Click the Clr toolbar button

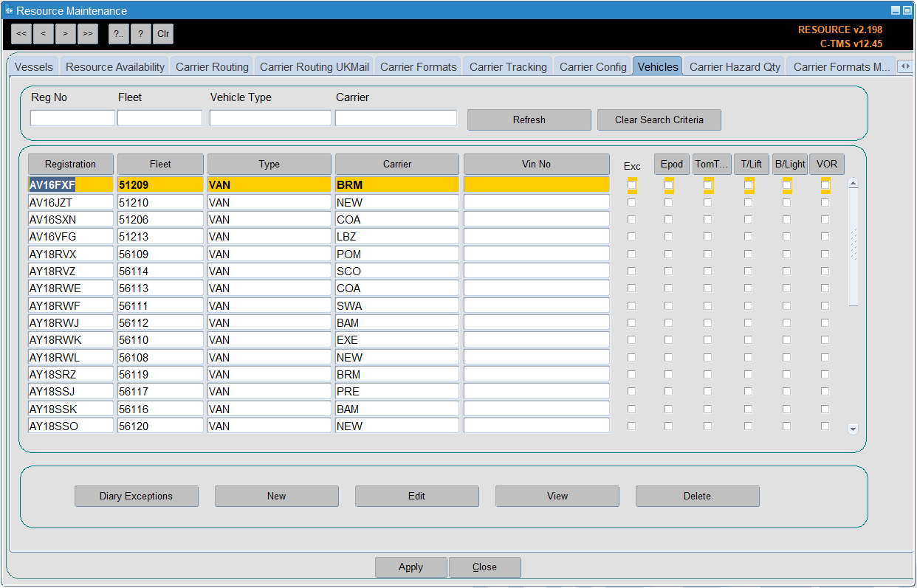163,33
